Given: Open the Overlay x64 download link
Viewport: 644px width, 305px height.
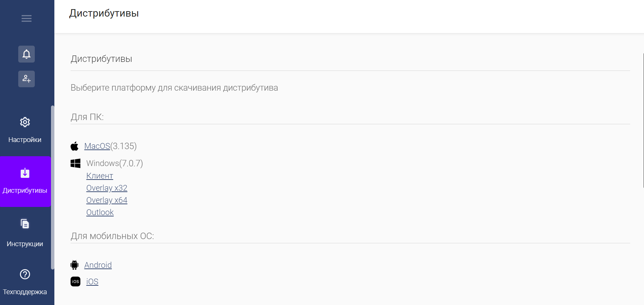Looking at the screenshot, I should coord(107,200).
